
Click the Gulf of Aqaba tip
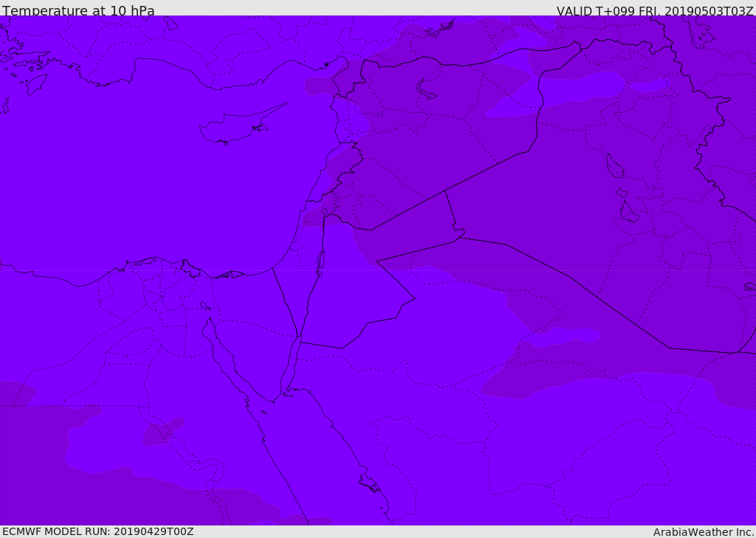[x=299, y=337]
